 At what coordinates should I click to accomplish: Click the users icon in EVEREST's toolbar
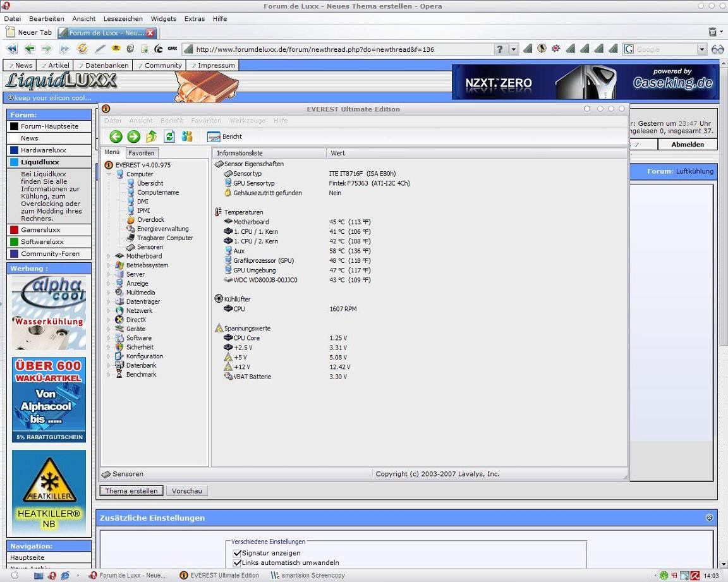(187, 136)
